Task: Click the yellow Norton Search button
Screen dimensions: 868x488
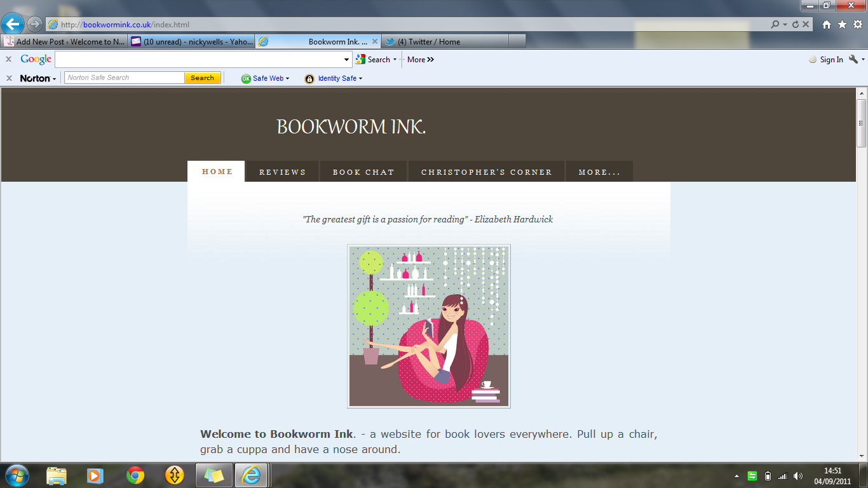Action: pos(202,78)
